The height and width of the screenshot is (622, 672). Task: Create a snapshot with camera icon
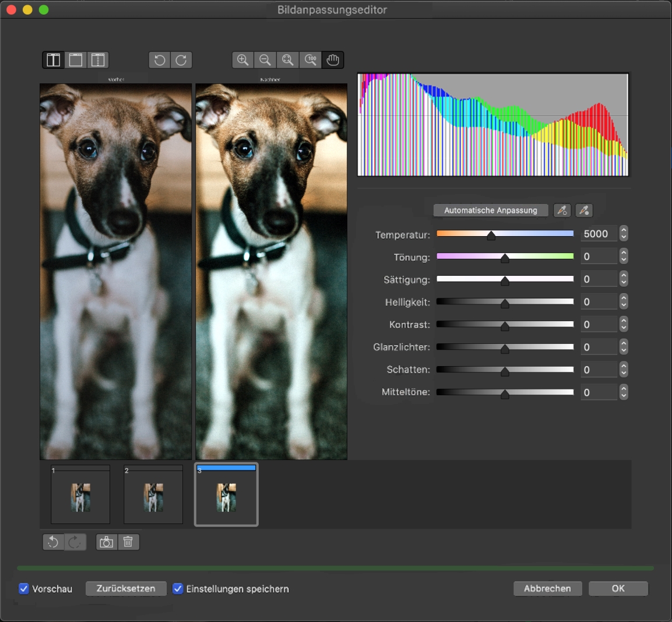click(106, 542)
